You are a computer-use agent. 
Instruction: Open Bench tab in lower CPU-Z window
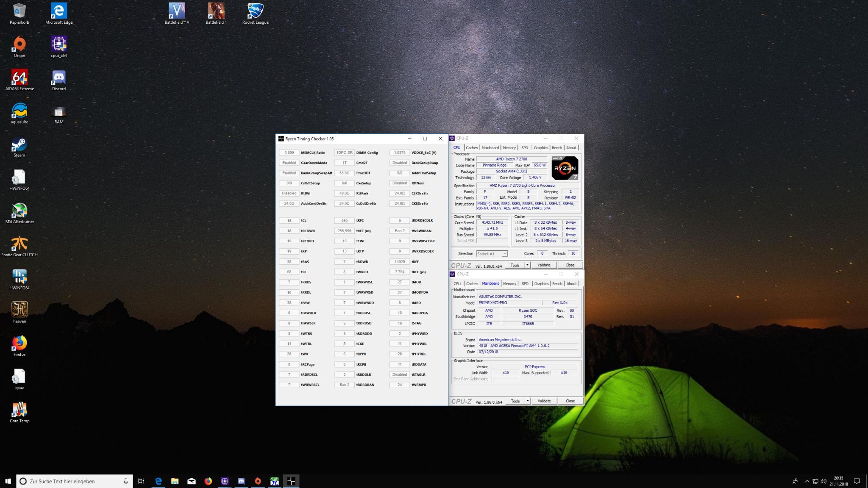click(x=557, y=284)
